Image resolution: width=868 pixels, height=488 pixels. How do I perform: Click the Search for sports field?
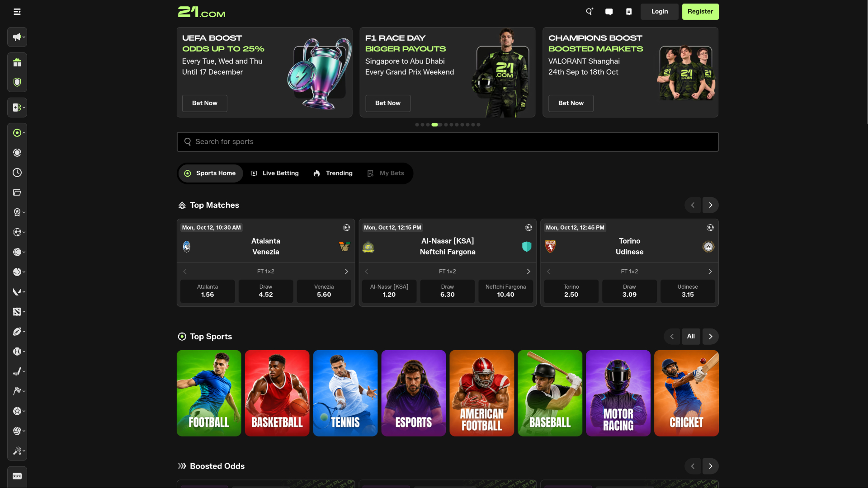(448, 142)
